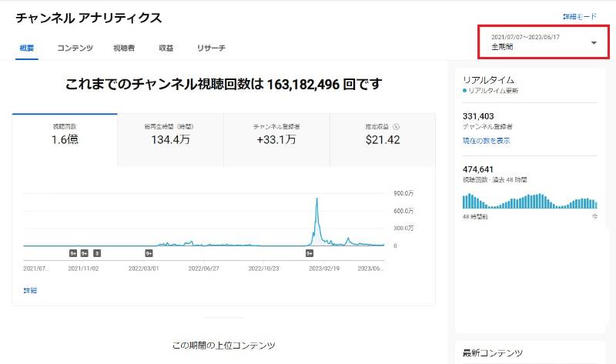The height and width of the screenshot is (364, 616).
Task: Click the 900.0万 axis label
Action: pos(403,193)
